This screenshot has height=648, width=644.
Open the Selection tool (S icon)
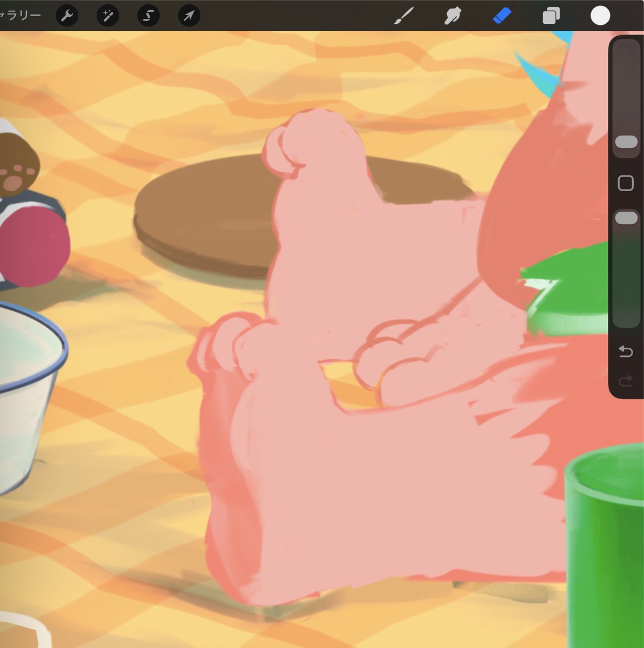pos(148,16)
